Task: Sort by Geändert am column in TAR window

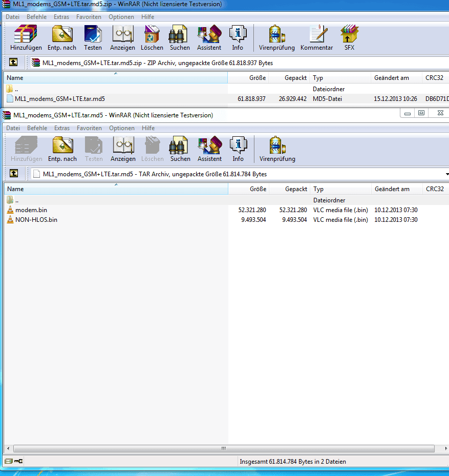Action: click(397, 189)
